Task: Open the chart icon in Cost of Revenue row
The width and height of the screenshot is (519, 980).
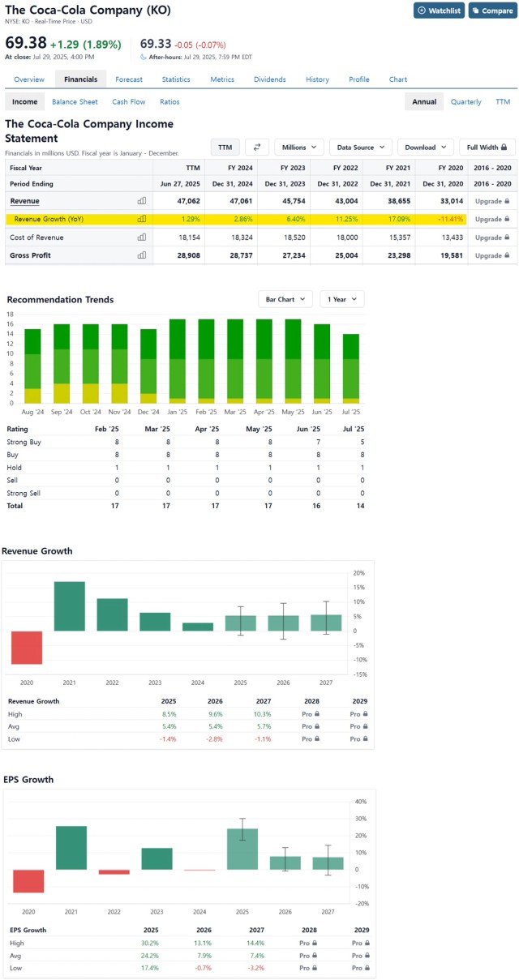Action: point(142,238)
